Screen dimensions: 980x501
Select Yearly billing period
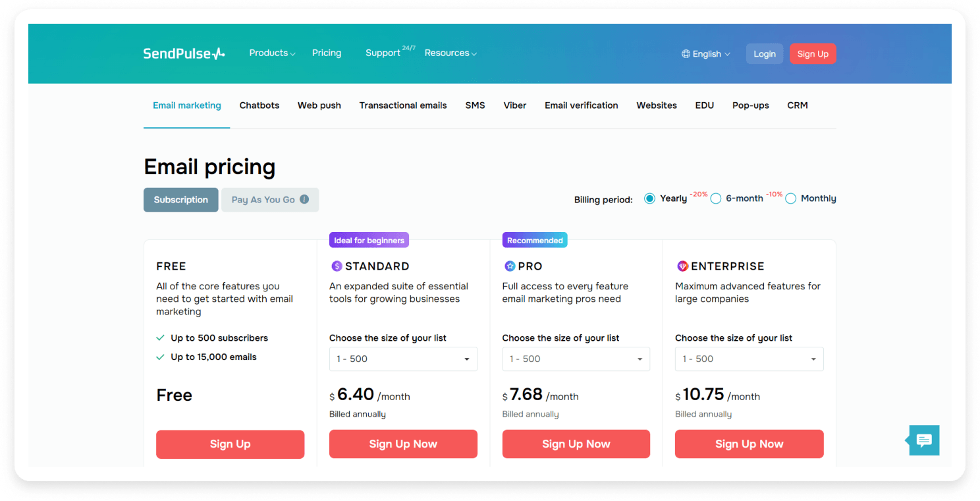point(650,198)
